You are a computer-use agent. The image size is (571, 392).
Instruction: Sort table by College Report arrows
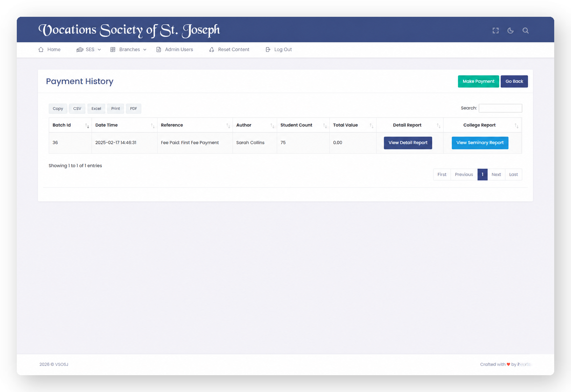tap(516, 126)
